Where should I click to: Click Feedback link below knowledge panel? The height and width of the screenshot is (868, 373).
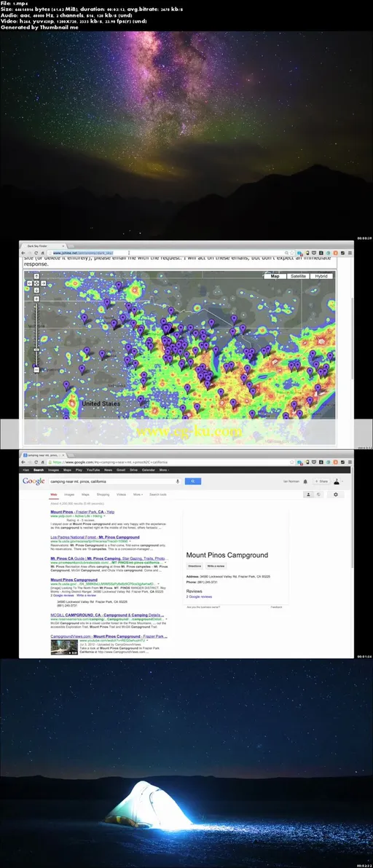tap(276, 607)
